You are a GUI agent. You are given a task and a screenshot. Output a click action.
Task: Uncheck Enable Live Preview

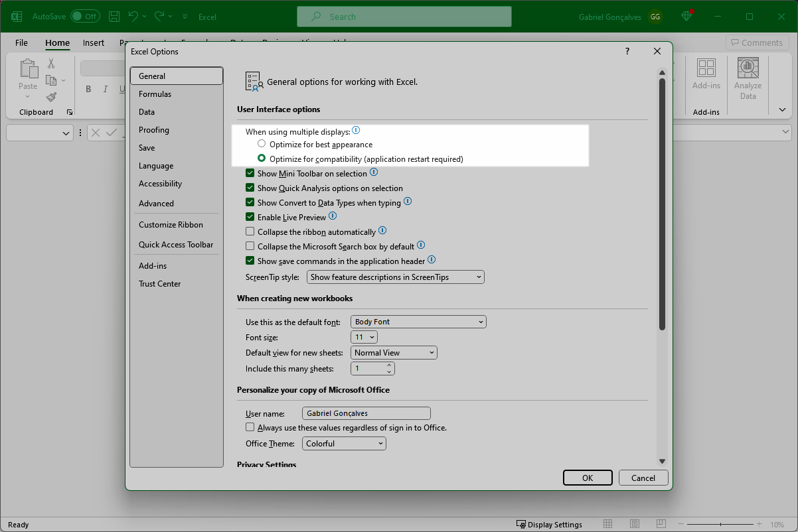point(250,217)
